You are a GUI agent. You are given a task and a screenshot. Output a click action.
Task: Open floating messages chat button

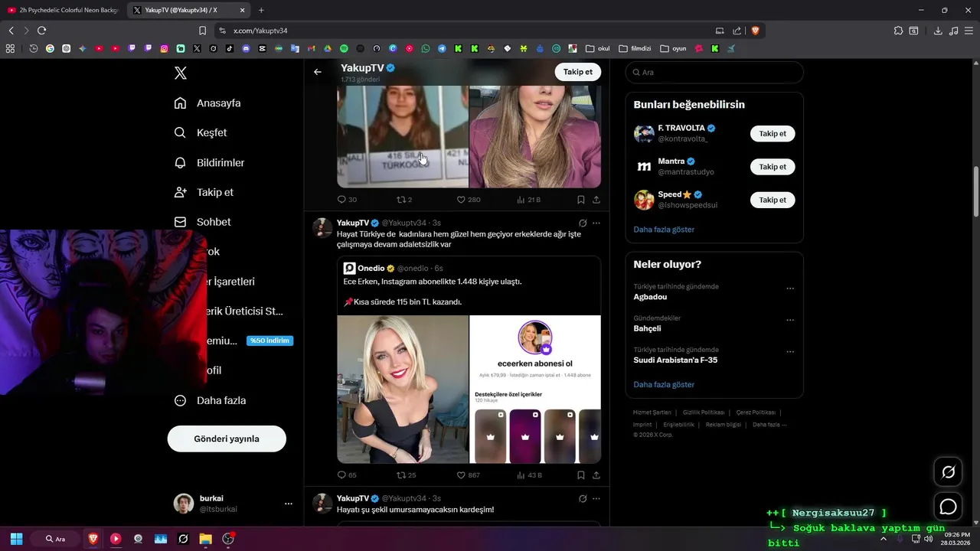(x=948, y=507)
